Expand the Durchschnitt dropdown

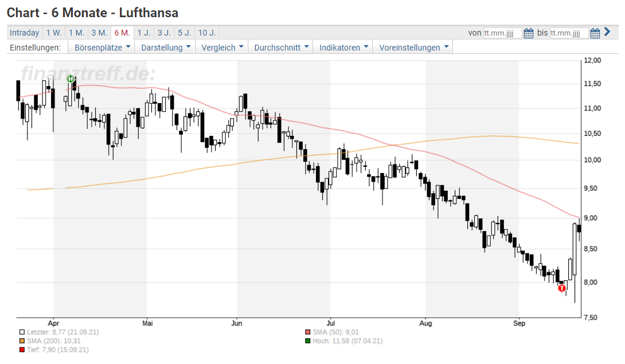281,48
